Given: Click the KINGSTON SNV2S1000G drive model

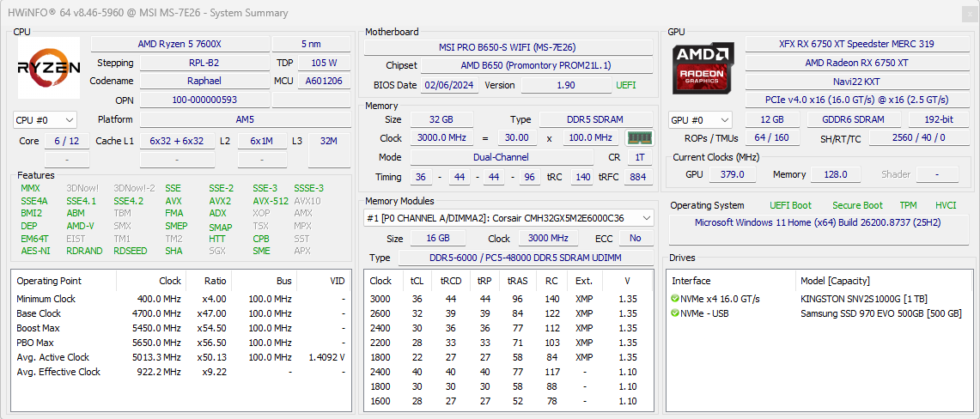Looking at the screenshot, I should [x=862, y=299].
